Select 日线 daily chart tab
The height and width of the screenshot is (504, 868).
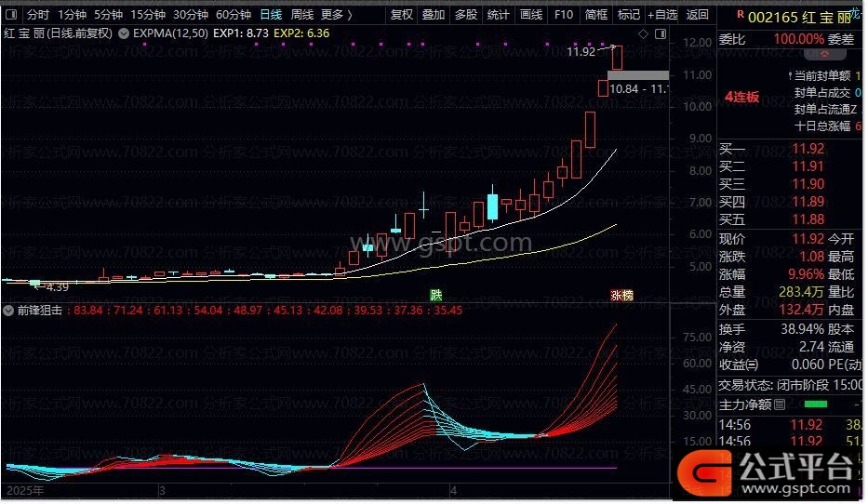pos(271,15)
